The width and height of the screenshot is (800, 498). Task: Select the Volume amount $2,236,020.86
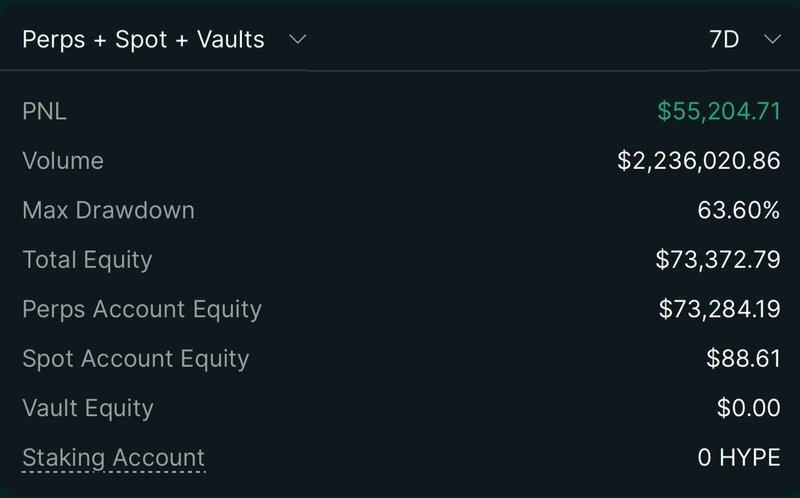(x=698, y=161)
